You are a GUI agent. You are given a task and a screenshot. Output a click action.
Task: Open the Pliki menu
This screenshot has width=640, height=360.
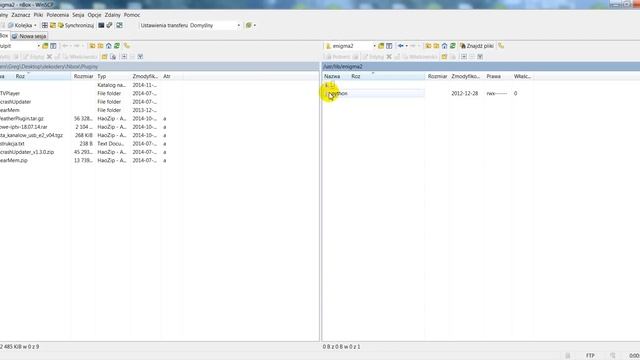pyautogui.click(x=38, y=15)
